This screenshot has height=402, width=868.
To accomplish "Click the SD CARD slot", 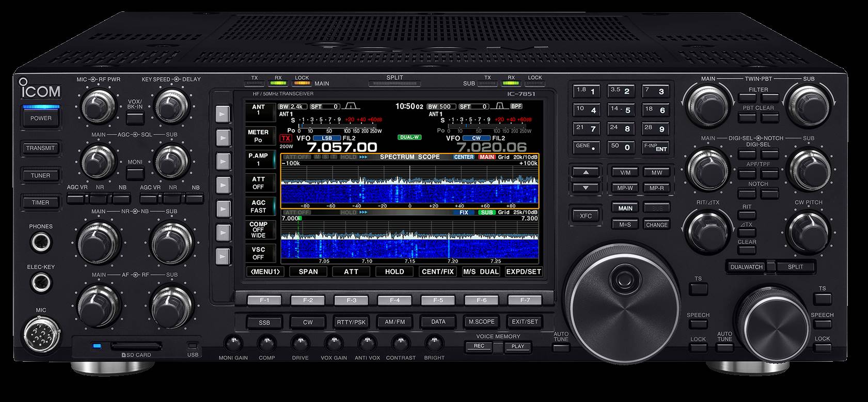I will tap(137, 345).
